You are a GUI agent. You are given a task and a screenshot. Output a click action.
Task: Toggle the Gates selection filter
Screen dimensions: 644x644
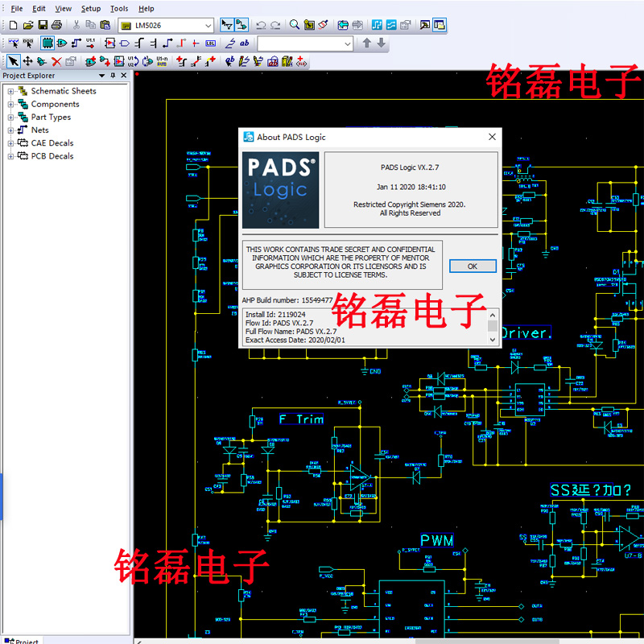[62, 43]
